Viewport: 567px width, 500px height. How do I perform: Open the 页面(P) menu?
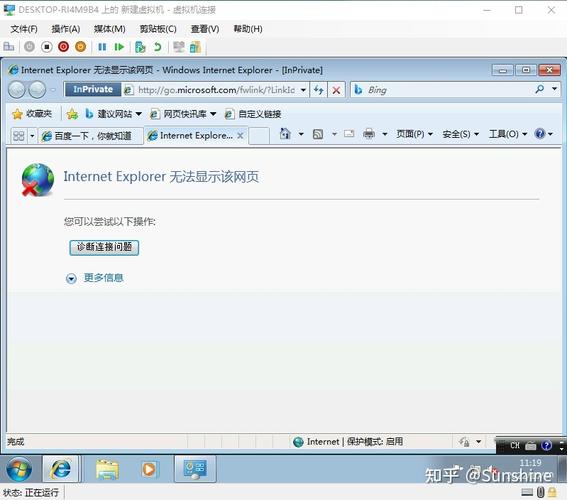[414, 134]
